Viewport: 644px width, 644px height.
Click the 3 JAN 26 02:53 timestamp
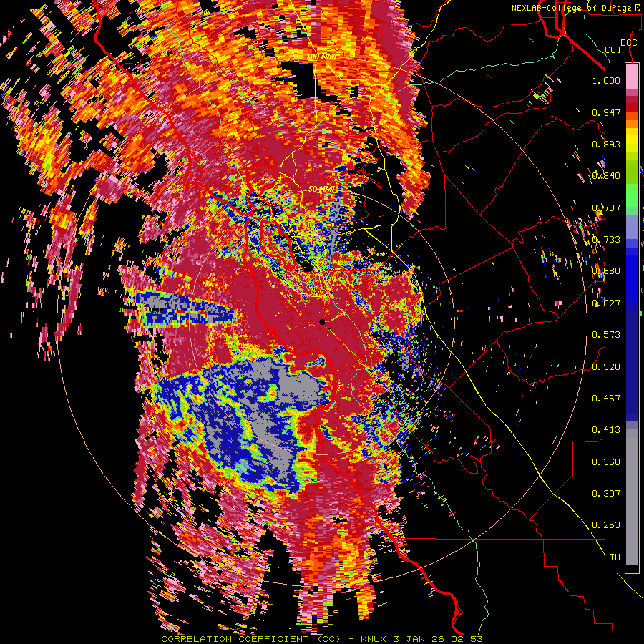pyautogui.click(x=438, y=639)
